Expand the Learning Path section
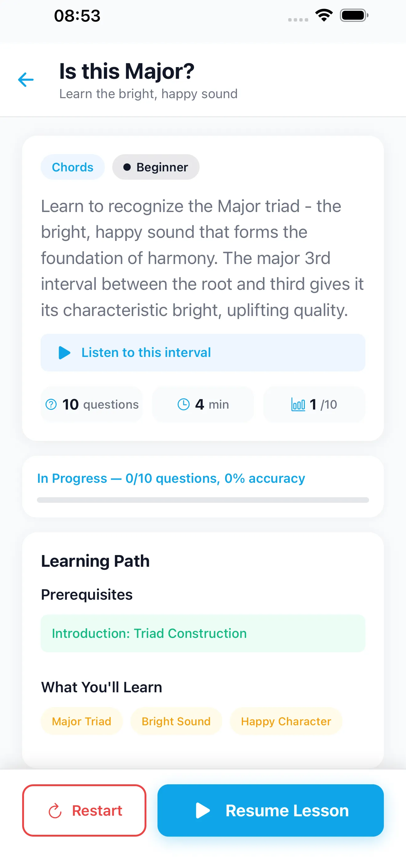This screenshot has height=868, width=406. (95, 560)
